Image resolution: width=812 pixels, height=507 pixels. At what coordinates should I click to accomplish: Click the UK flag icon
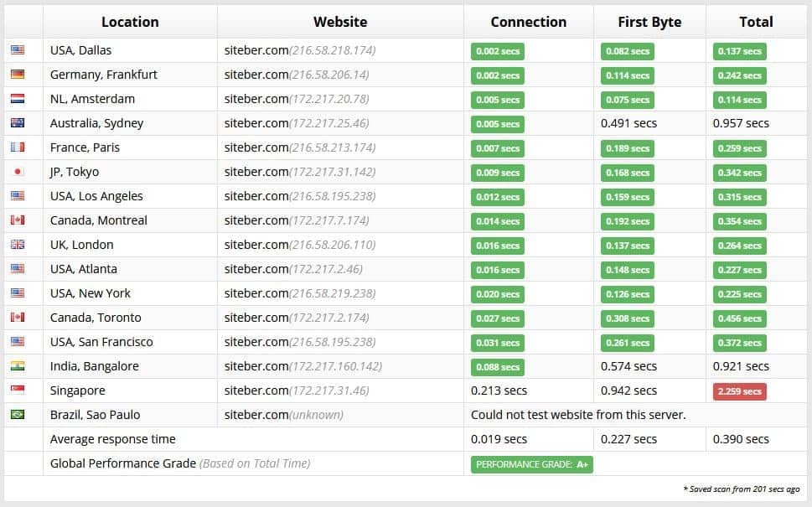pos(18,245)
